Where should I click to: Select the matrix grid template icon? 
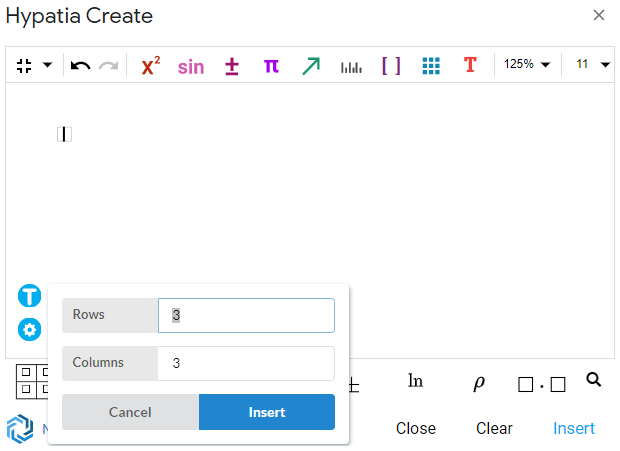click(x=32, y=381)
